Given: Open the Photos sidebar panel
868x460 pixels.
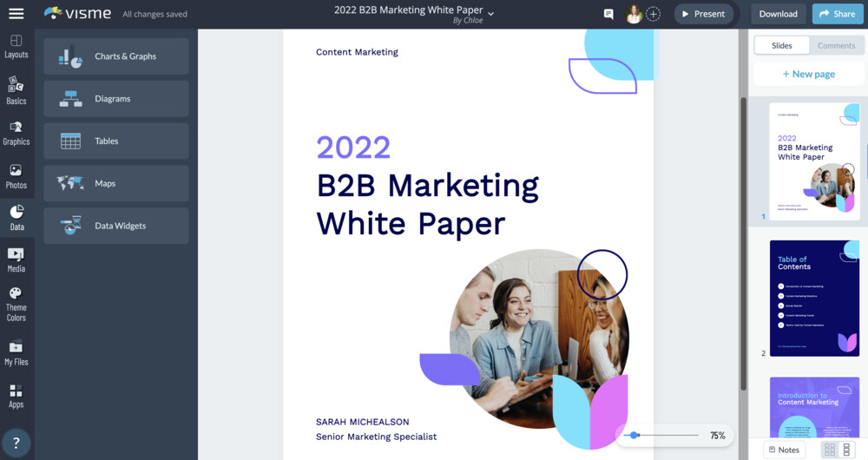Looking at the screenshot, I should point(16,175).
